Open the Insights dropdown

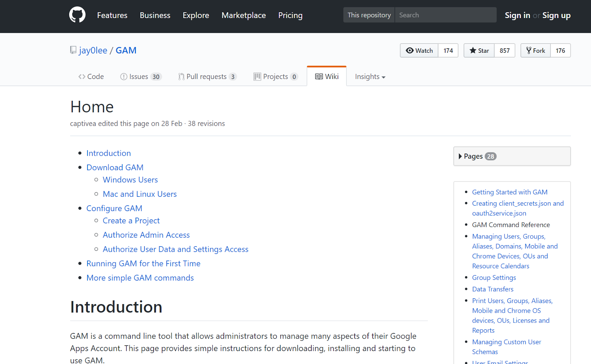click(369, 76)
